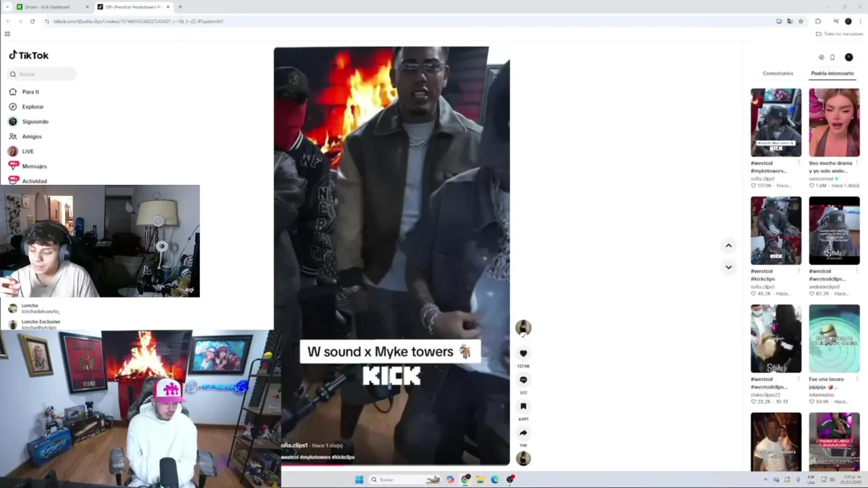Viewport: 868px width, 488px height.
Task: Open the Windows Start menu
Action: (359, 479)
